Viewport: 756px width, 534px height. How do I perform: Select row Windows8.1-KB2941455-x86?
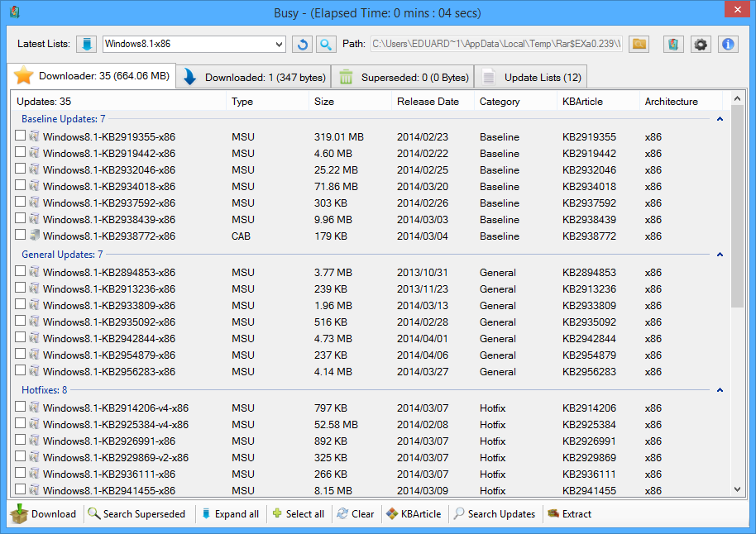point(369,491)
